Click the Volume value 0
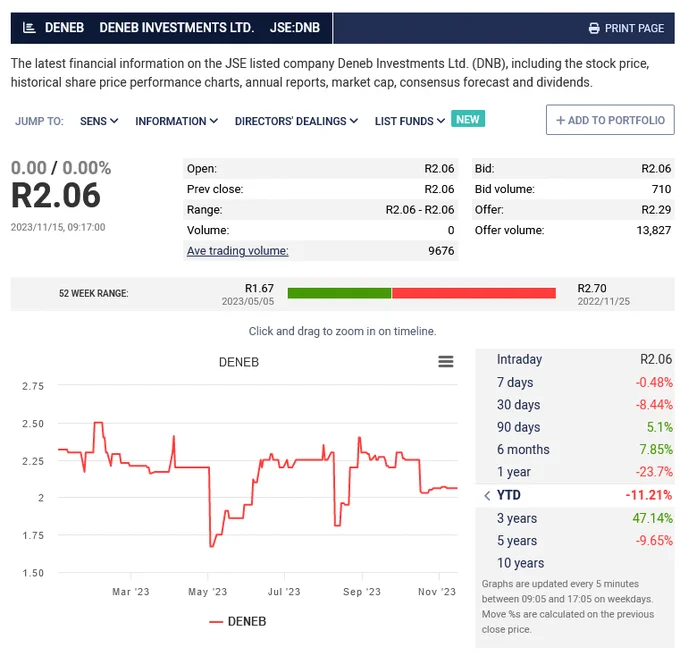680x656 pixels. [451, 230]
